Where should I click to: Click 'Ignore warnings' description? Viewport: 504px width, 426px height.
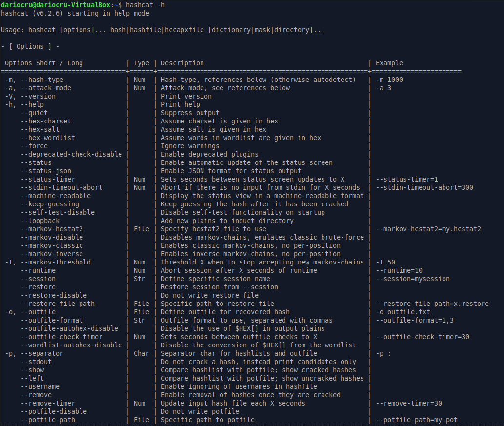pos(190,146)
